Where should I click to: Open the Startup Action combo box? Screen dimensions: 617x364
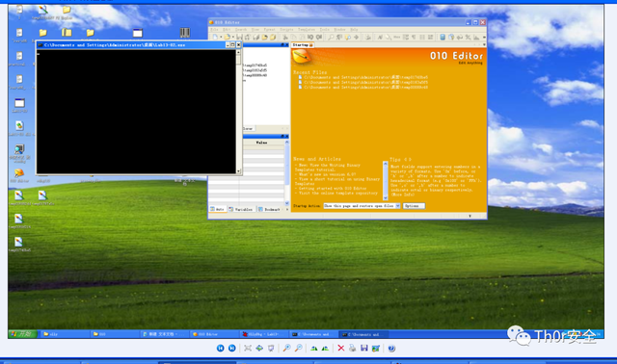pos(362,205)
